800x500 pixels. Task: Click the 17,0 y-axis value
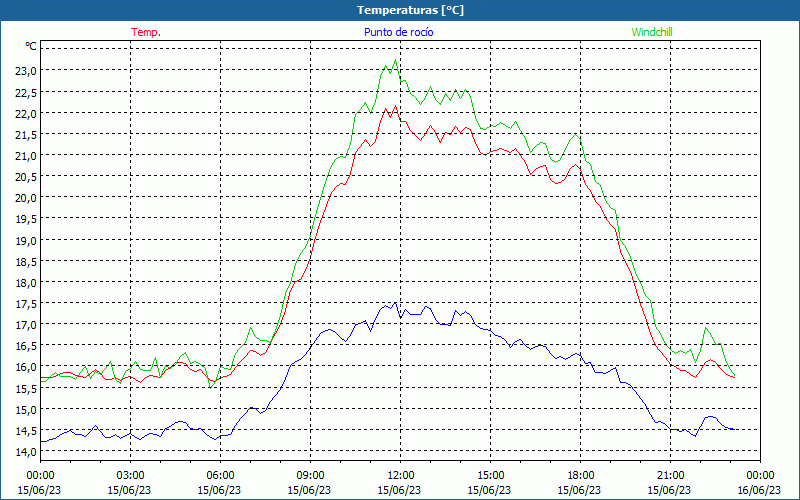[26, 325]
